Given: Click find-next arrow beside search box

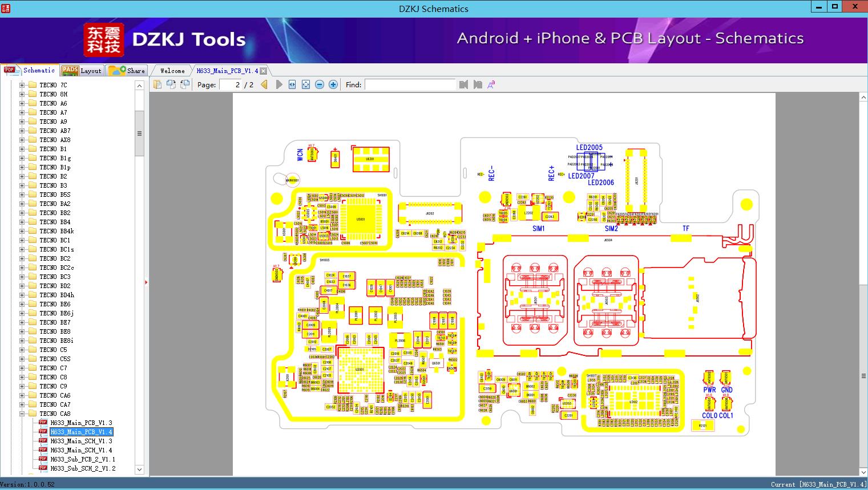Looking at the screenshot, I should tap(478, 84).
